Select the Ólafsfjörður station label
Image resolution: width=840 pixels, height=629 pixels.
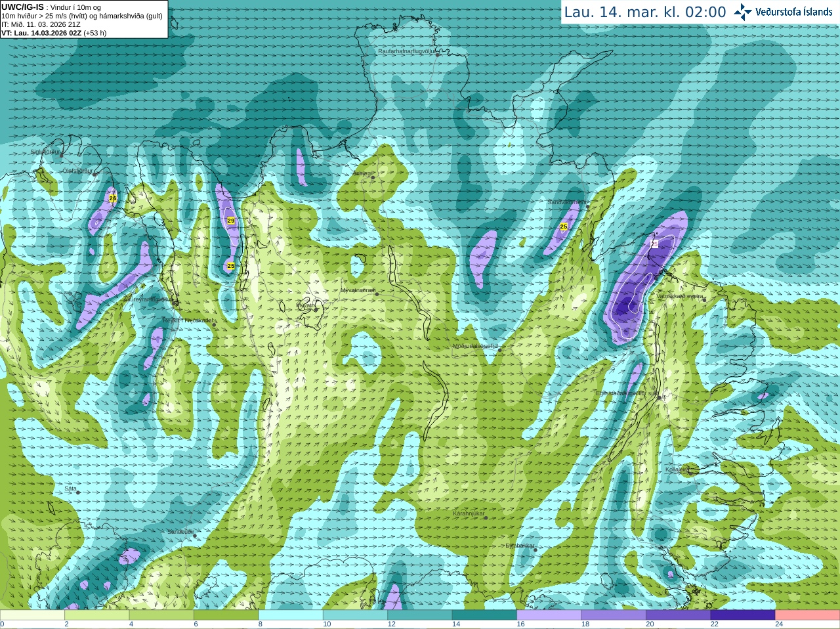[x=77, y=171]
